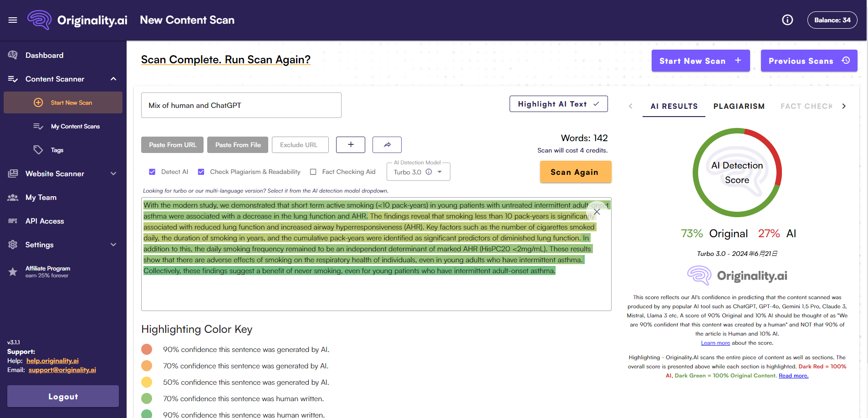Collapse the Content Scanner section
Viewport: 868px width, 418px height.
pos(113,79)
